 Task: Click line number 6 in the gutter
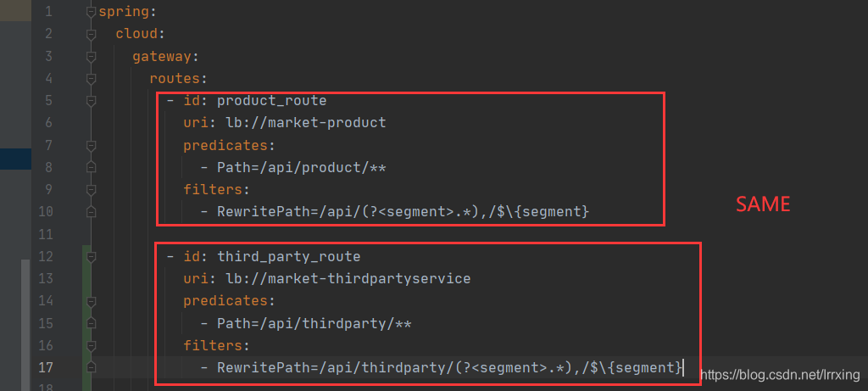pos(48,123)
